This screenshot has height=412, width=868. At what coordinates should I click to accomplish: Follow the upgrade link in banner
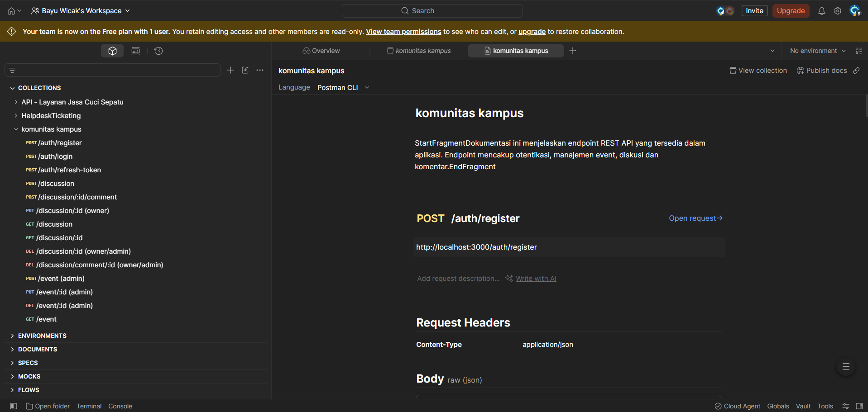[x=532, y=32]
